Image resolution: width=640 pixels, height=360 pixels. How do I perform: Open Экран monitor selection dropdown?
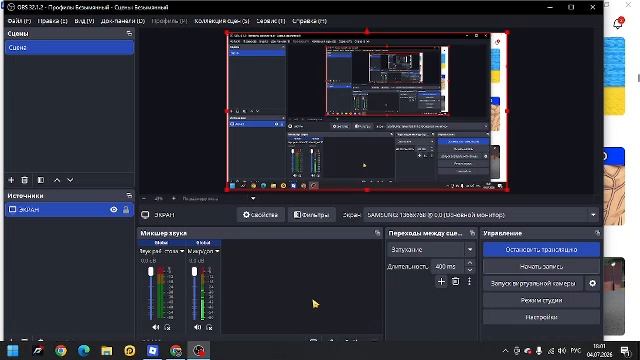[481, 215]
